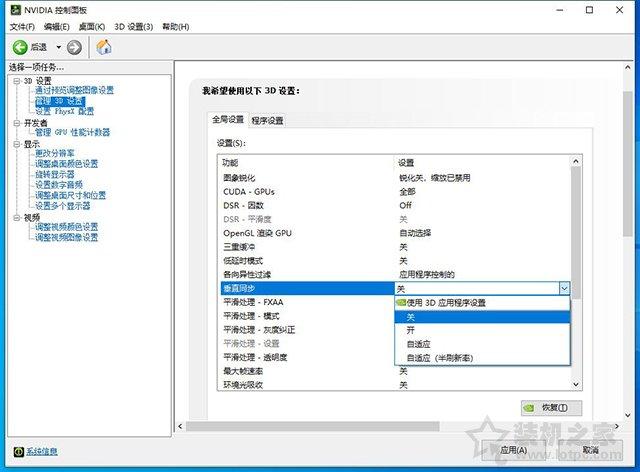Viewport: 640px width, 472px height.
Task: Choose 使用 3D 应用程序设置 option
Action: (x=482, y=303)
